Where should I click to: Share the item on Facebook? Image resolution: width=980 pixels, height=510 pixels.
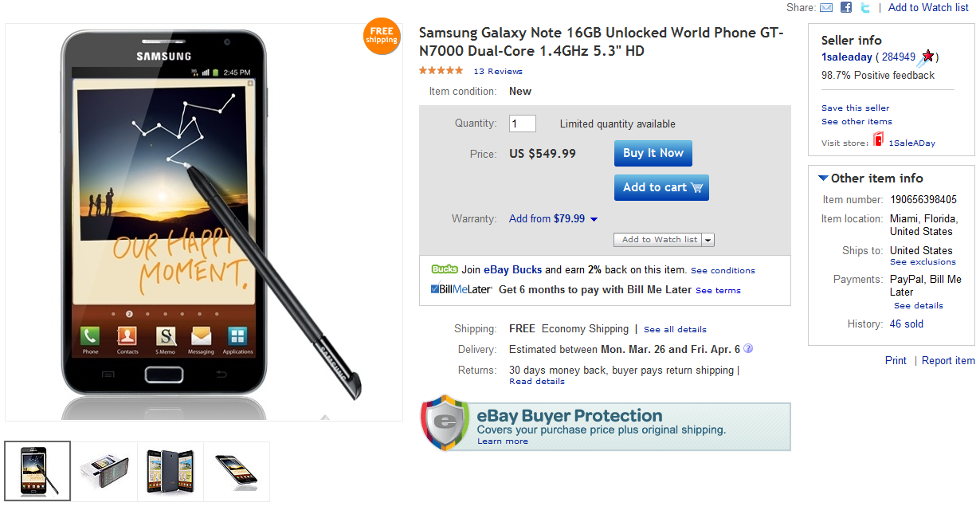pos(845,7)
